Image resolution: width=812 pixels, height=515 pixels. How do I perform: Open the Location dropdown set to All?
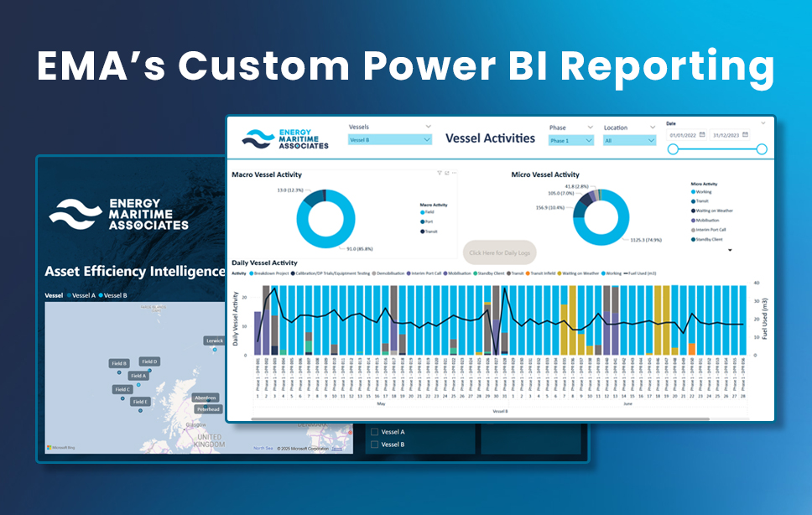(x=629, y=140)
